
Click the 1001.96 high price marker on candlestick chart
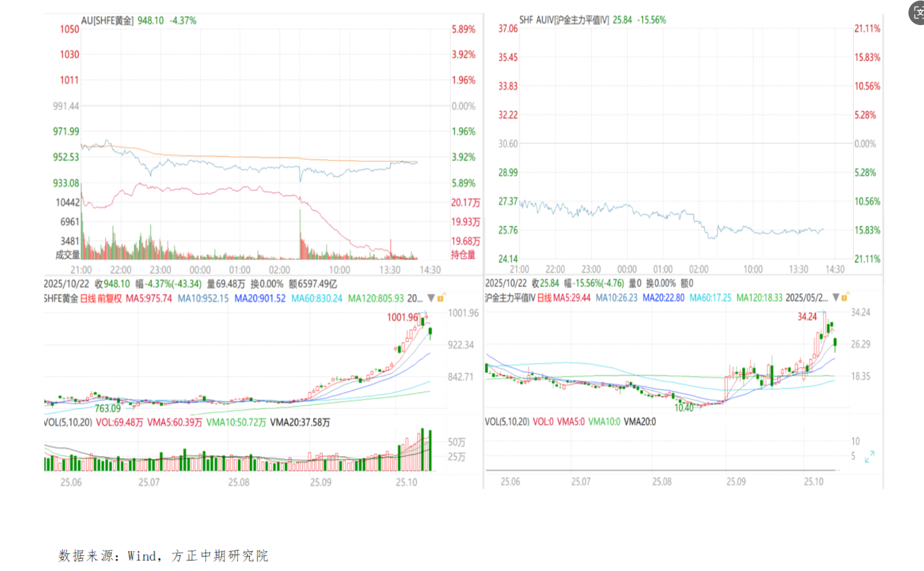tap(402, 317)
